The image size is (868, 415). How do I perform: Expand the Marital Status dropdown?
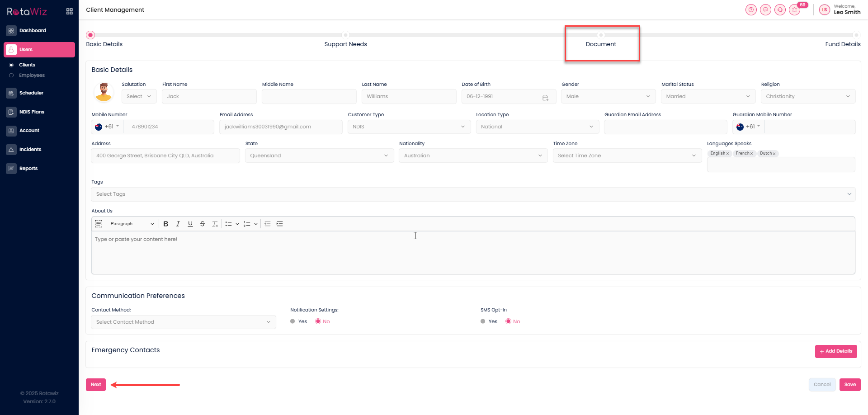[708, 96]
